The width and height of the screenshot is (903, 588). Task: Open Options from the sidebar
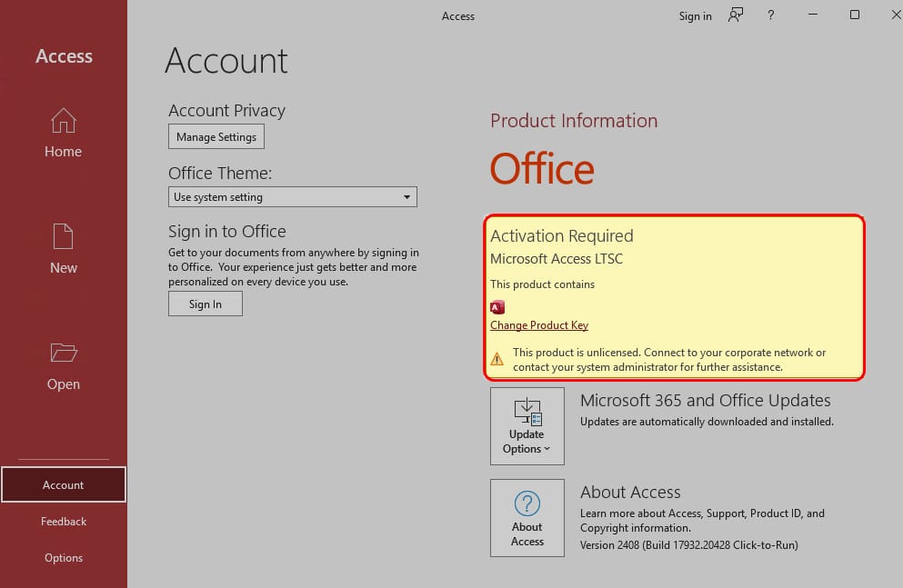coord(64,557)
